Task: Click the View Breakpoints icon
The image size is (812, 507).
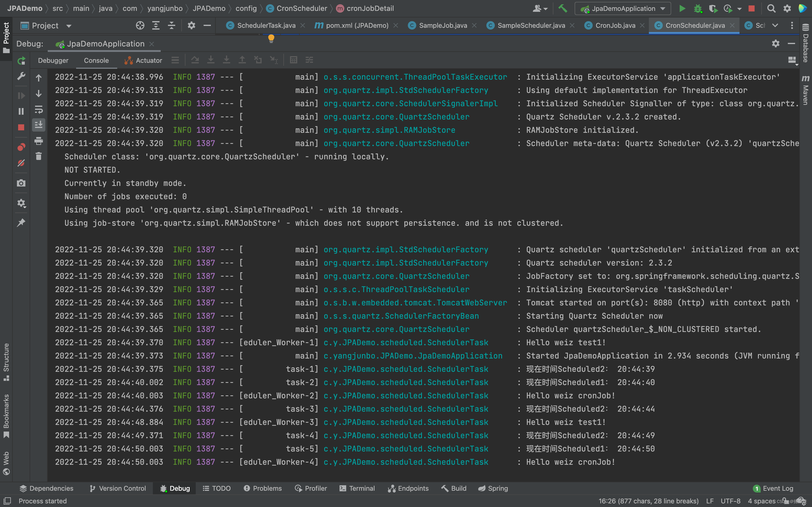Action: (x=21, y=147)
